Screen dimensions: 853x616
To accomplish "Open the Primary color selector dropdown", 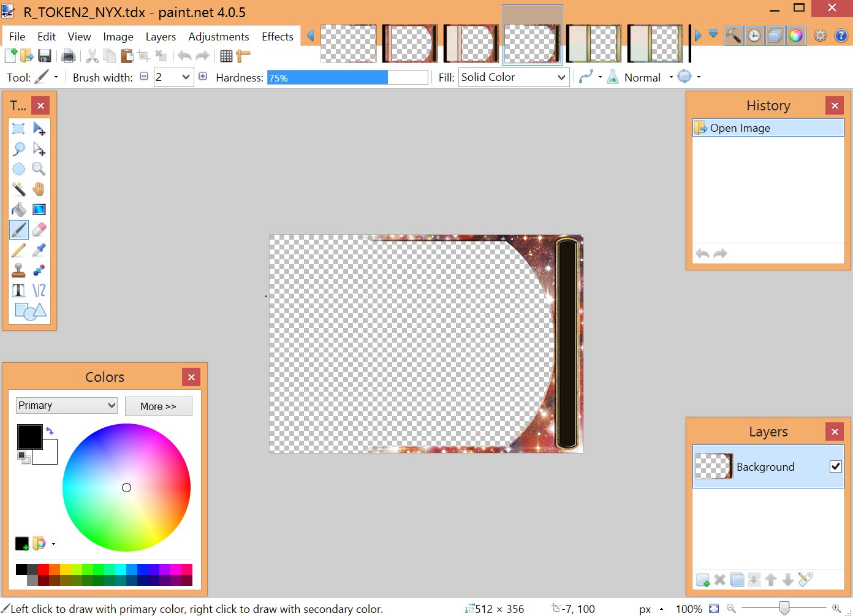I will (67, 405).
